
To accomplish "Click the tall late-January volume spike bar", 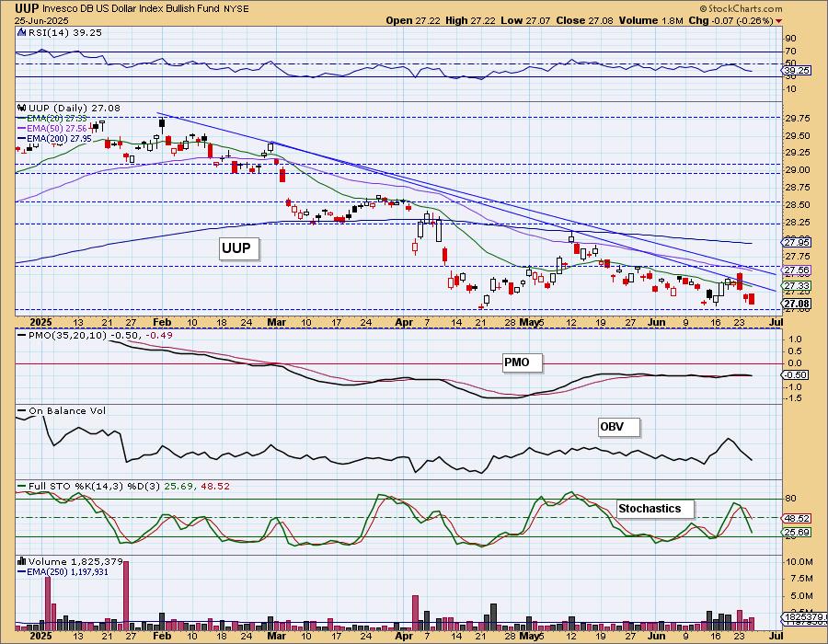I will (126, 595).
